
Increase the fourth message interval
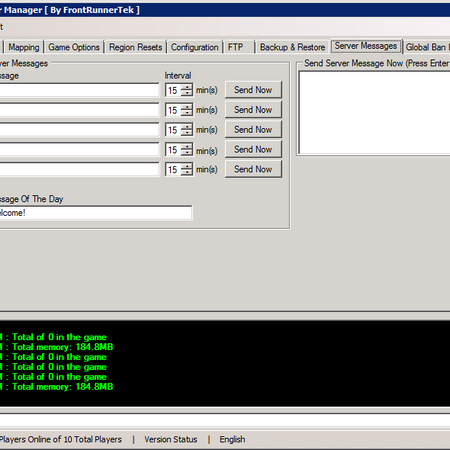click(x=187, y=146)
